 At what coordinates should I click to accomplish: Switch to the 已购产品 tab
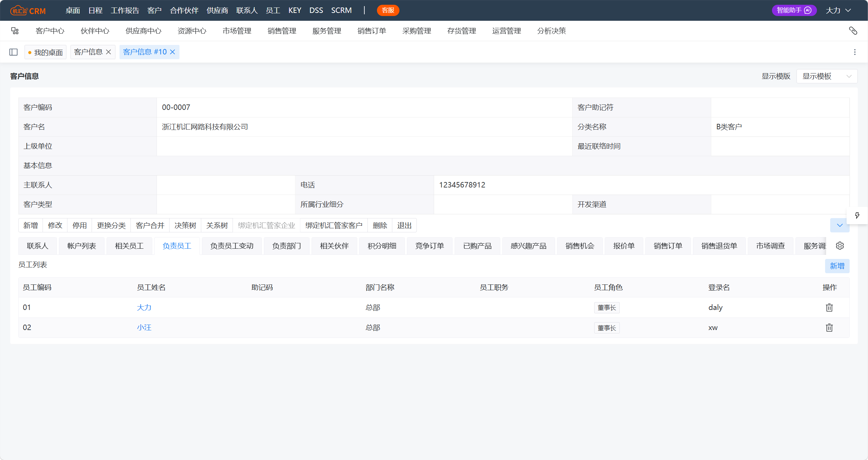(x=477, y=246)
